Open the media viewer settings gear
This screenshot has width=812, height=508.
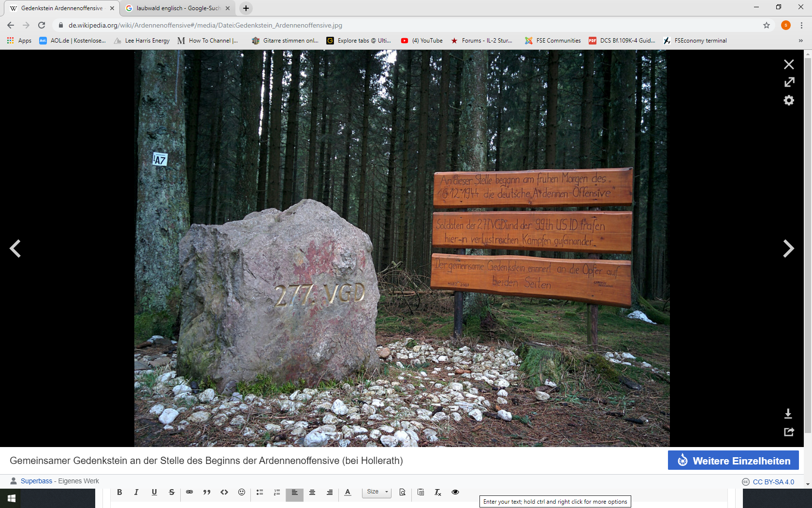[x=789, y=100]
